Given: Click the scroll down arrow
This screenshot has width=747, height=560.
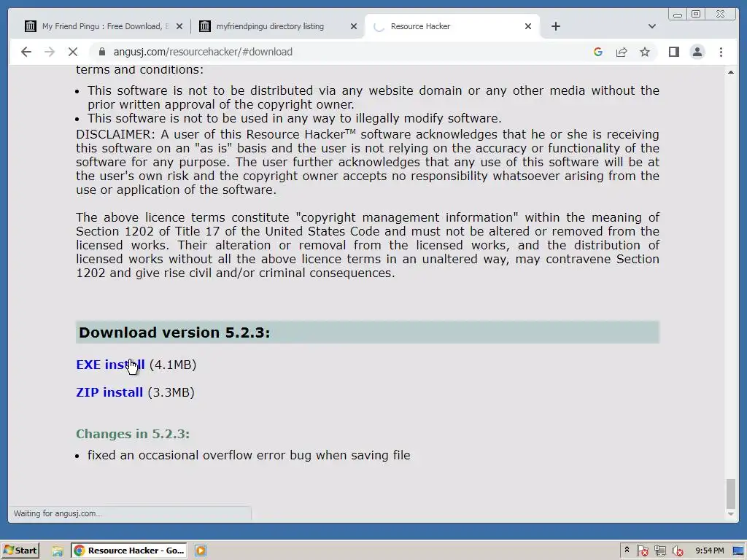Looking at the screenshot, I should [x=731, y=514].
